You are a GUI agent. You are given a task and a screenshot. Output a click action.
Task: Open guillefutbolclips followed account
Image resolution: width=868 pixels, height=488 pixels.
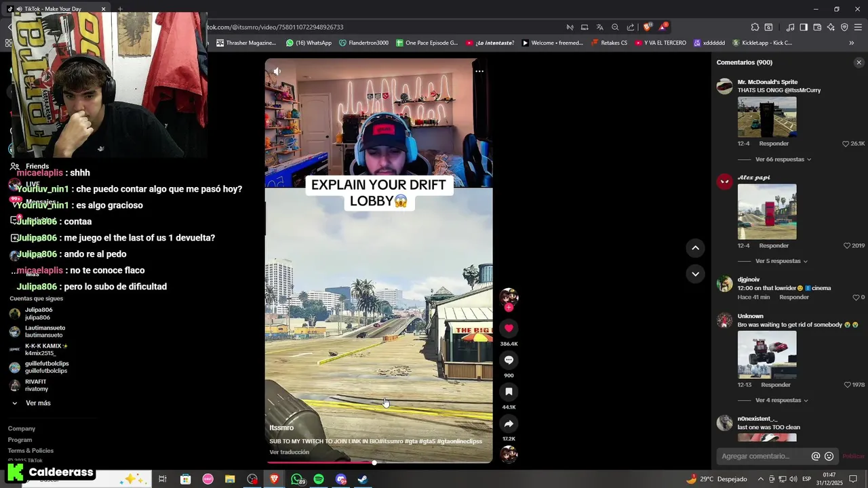coord(47,367)
